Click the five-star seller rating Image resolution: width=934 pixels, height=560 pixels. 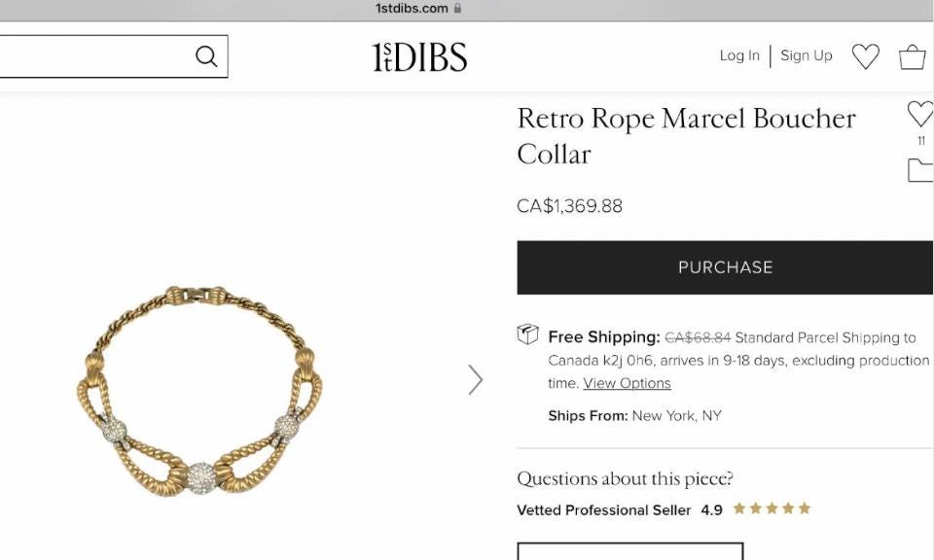772,508
